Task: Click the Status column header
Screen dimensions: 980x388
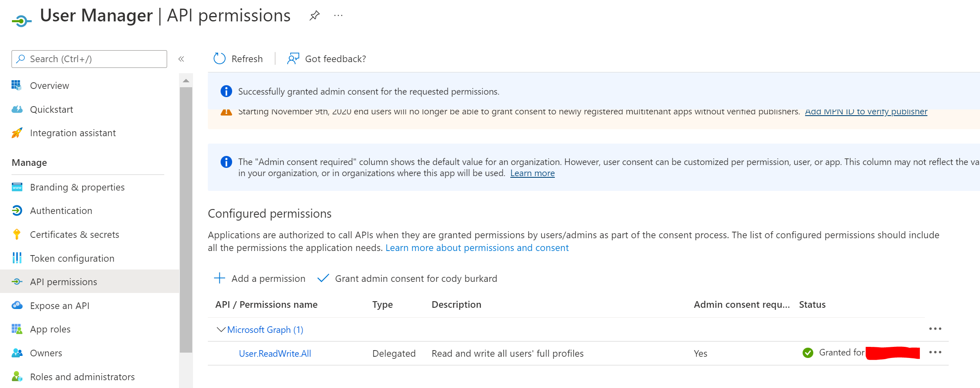Action: [812, 304]
